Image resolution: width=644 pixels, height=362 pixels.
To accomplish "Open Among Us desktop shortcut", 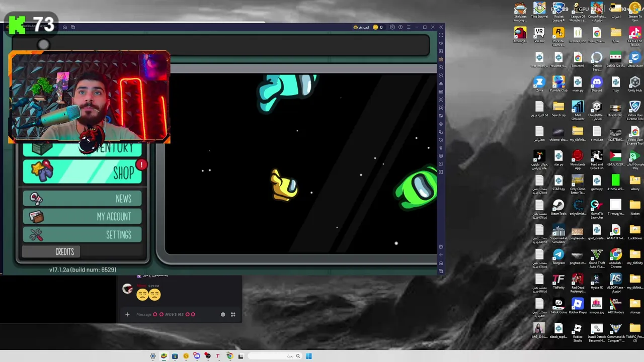I will pyautogui.click(x=520, y=35).
